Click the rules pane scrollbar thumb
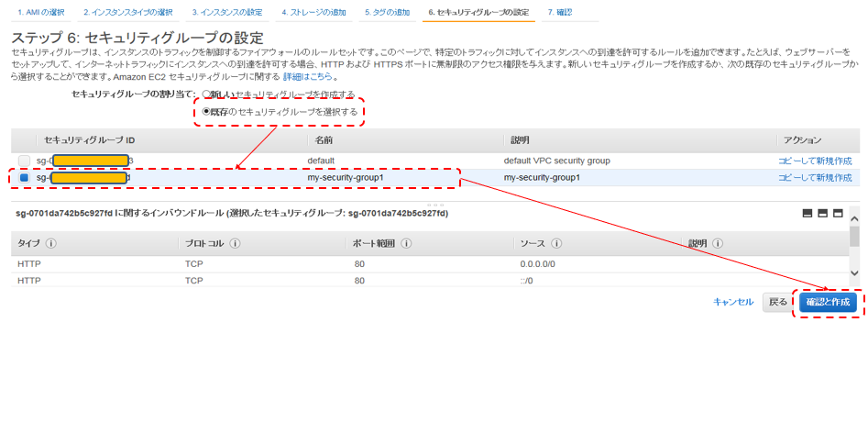868x422 pixels. (x=854, y=236)
